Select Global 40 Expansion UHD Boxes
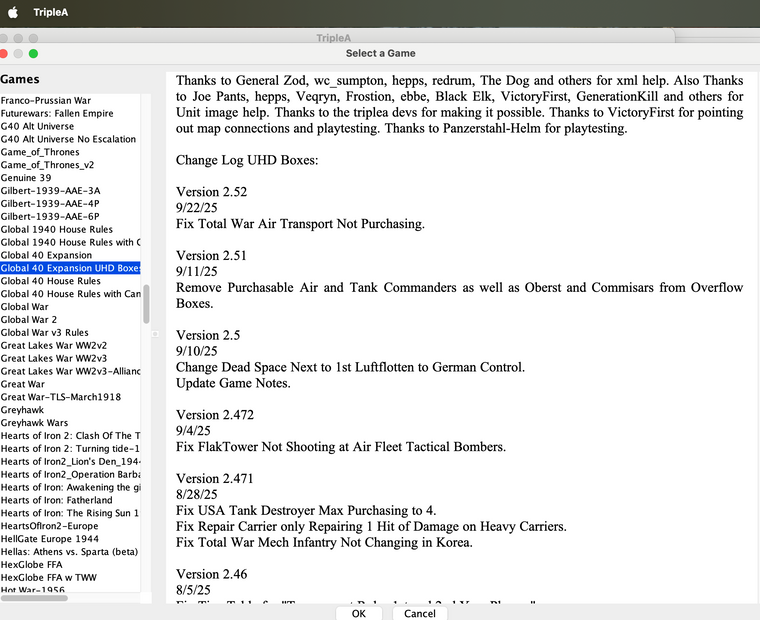The image size is (760, 620). coord(70,268)
